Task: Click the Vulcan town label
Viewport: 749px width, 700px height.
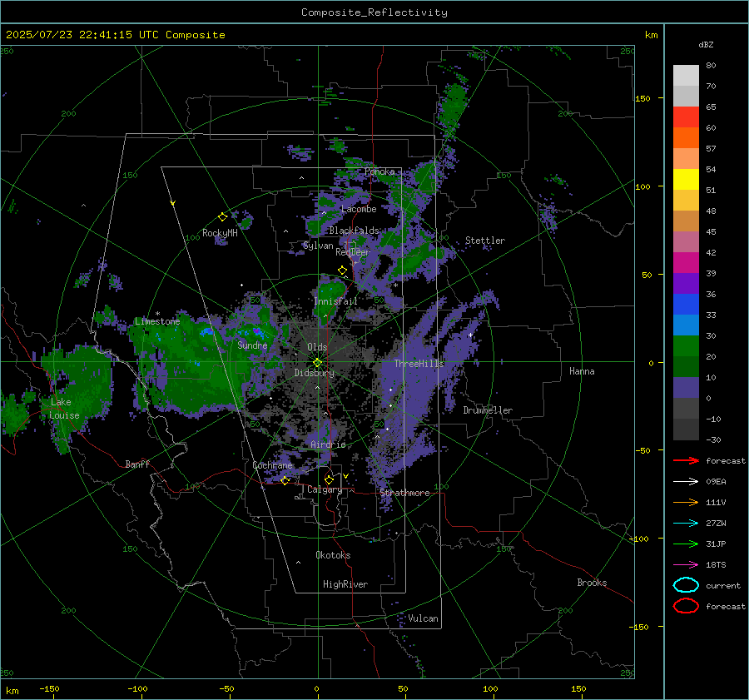Action: 423,618
